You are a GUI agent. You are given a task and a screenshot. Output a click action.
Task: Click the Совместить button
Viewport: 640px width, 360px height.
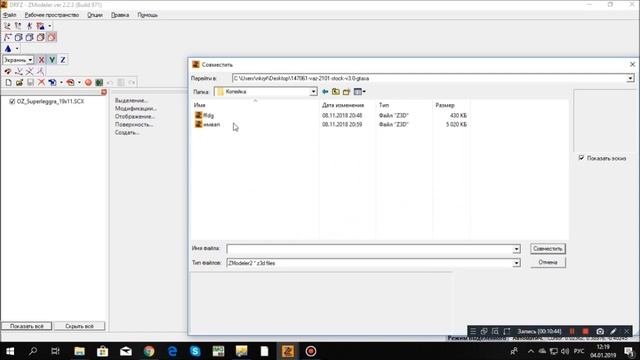click(x=548, y=249)
